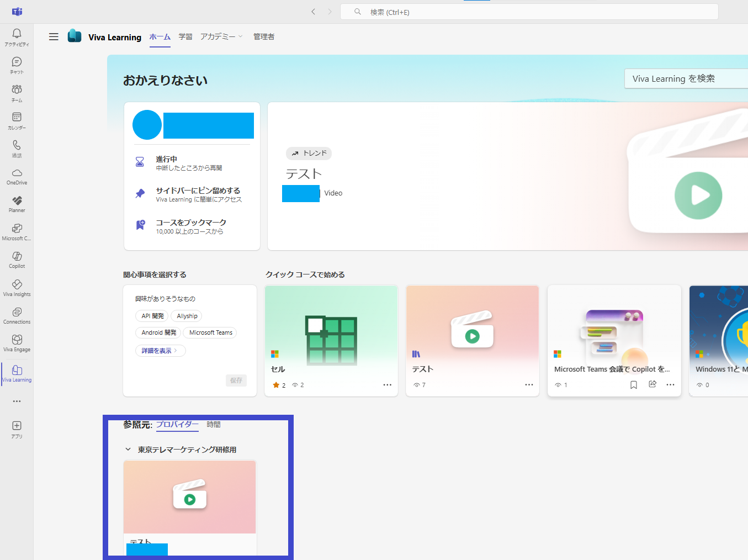The height and width of the screenshot is (560, 748).
Task: Toggle the hamburger navigation menu
Action: pyautogui.click(x=54, y=37)
